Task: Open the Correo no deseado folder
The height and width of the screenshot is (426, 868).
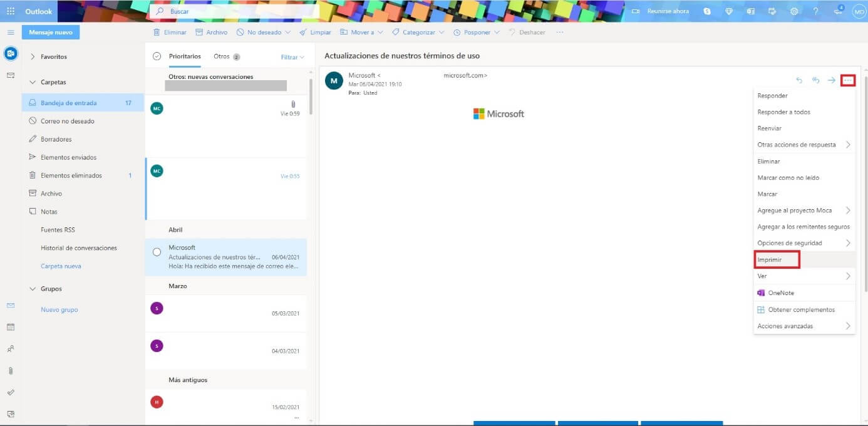Action: click(x=83, y=121)
